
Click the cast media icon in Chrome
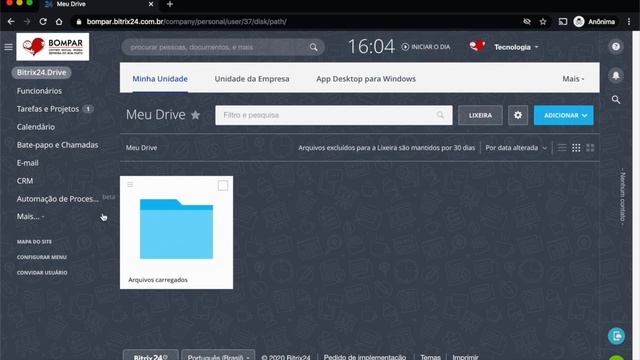tap(563, 22)
